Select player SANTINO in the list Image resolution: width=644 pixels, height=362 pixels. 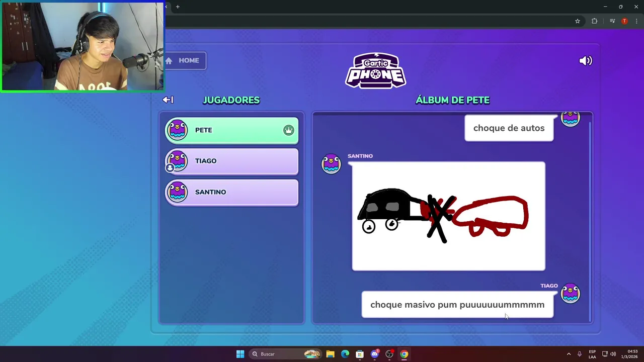click(x=232, y=193)
